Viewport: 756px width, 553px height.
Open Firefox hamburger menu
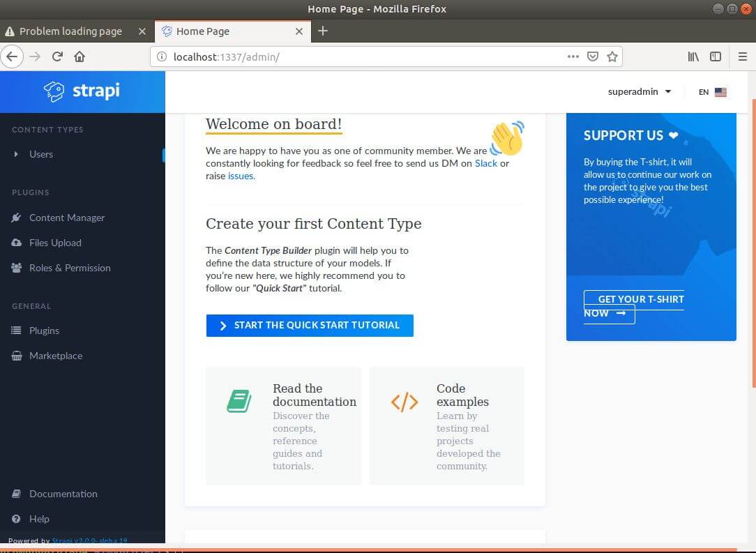pyautogui.click(x=743, y=56)
